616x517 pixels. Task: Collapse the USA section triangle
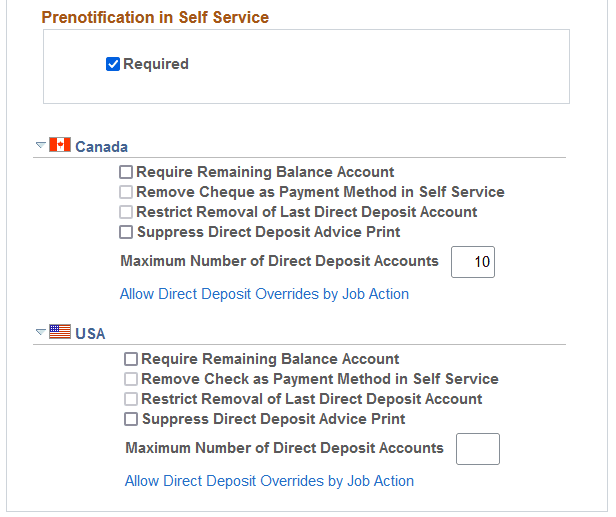pyautogui.click(x=40, y=332)
